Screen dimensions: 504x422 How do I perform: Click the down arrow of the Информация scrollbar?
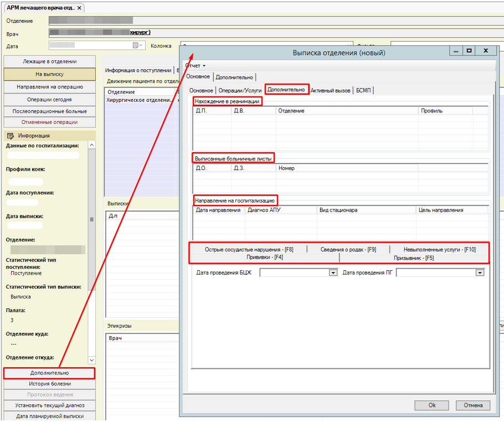pyautogui.click(x=91, y=361)
